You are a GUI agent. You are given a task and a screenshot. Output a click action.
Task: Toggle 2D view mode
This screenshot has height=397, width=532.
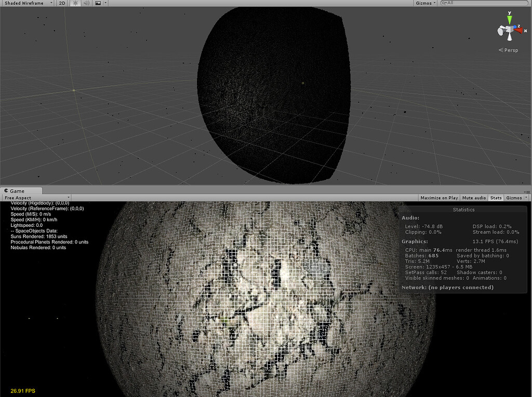tap(62, 3)
